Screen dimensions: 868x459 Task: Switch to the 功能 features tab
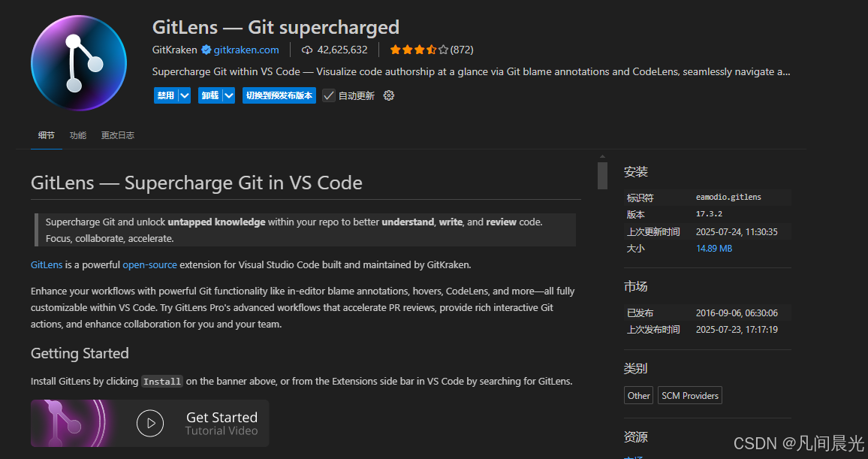[78, 135]
